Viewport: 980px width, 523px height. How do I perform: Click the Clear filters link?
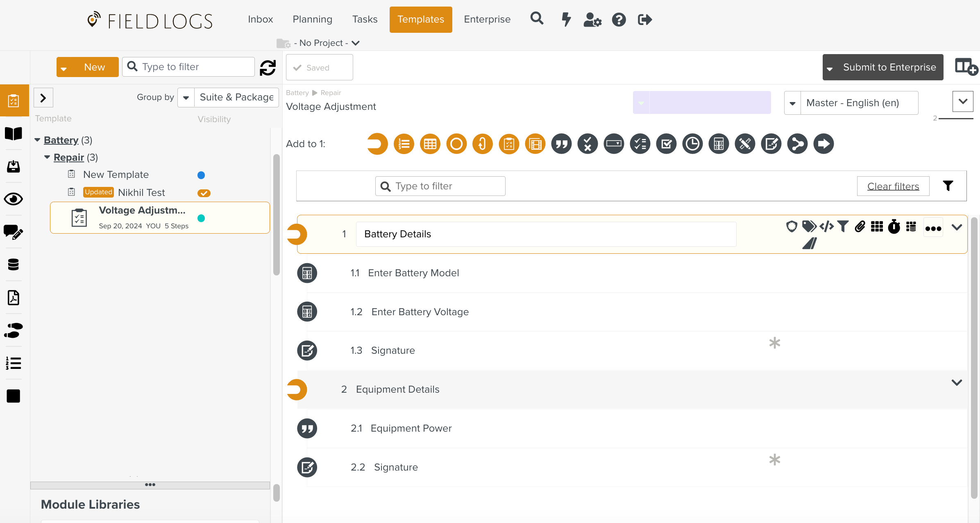(893, 186)
